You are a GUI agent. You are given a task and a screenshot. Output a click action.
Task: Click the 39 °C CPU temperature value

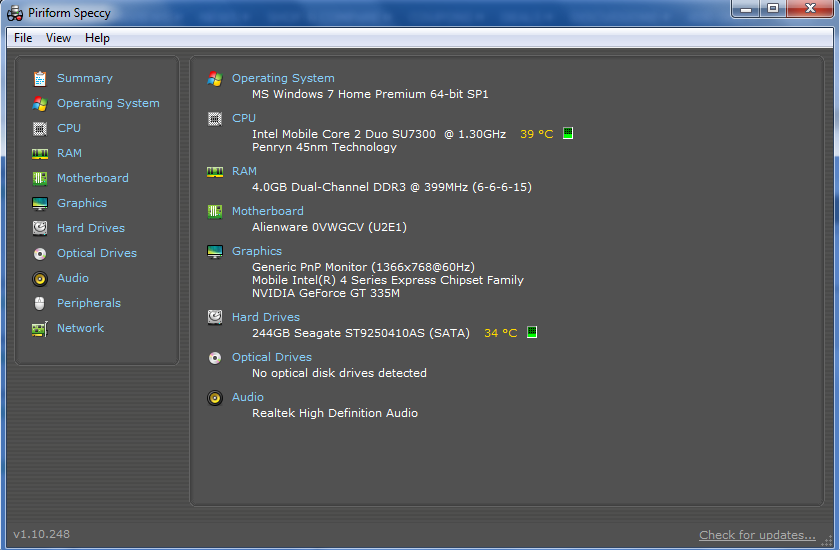click(x=537, y=134)
